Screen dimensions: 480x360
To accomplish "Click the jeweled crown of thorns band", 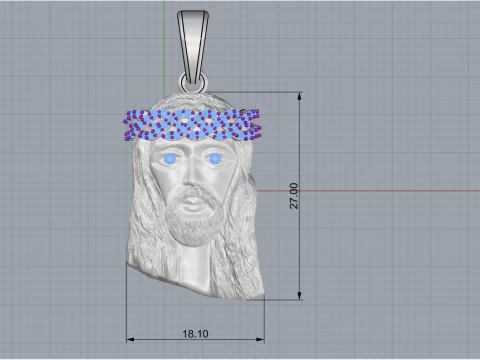I will point(192,125).
